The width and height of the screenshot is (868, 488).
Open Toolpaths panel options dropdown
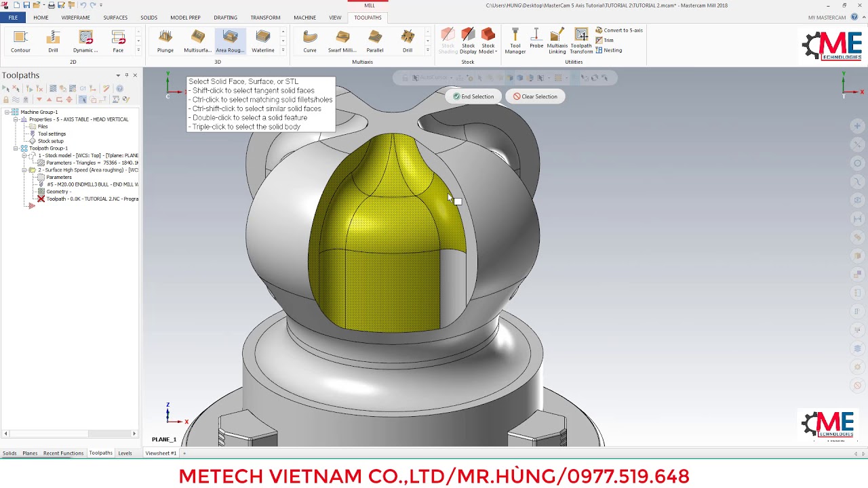(x=118, y=75)
